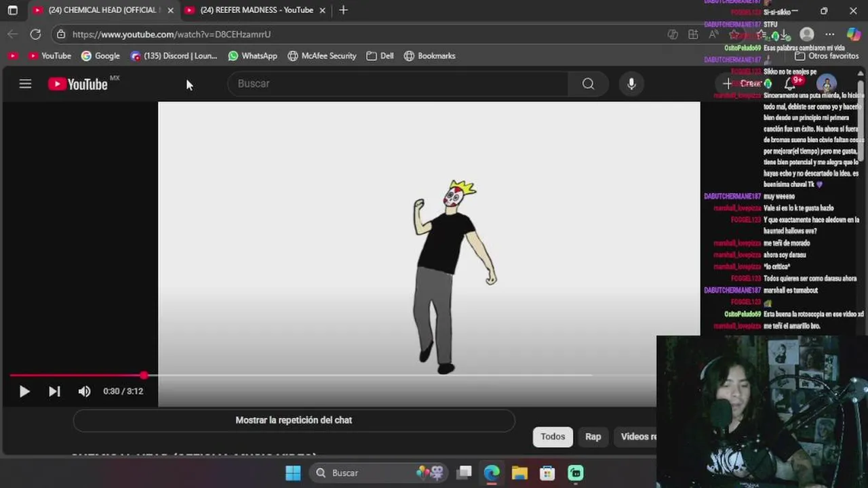This screenshot has height=488, width=868.
Task: Open the tab actions menu icon
Action: (x=12, y=10)
